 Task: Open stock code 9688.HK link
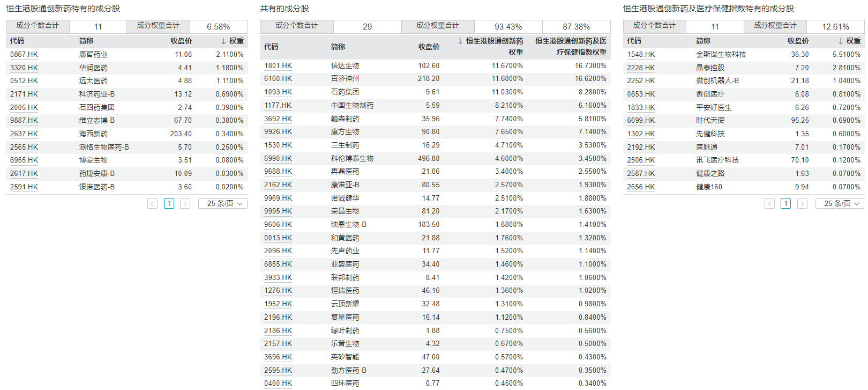278,172
